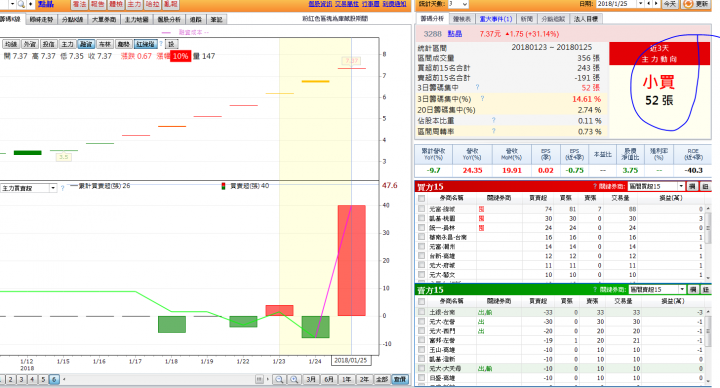This screenshot has height=388, width=720.
Task: Go to previous date with left arrow
Action: [x=648, y=4]
